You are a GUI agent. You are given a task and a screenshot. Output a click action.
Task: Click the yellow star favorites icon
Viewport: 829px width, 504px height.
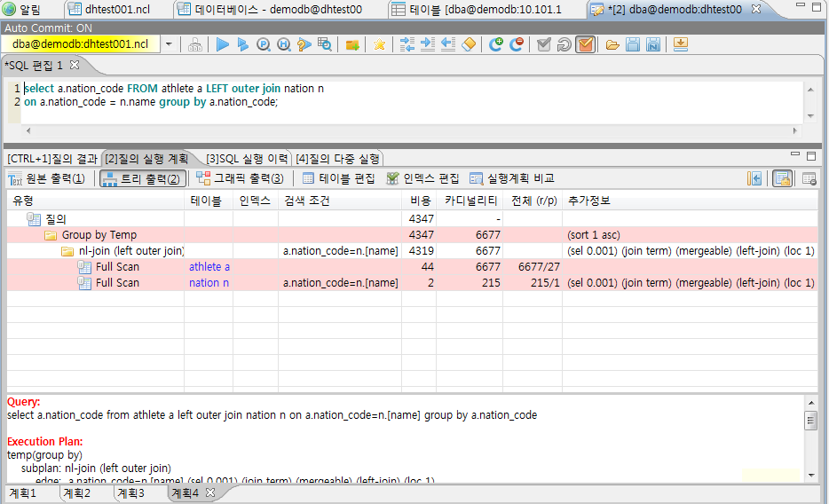point(379,44)
